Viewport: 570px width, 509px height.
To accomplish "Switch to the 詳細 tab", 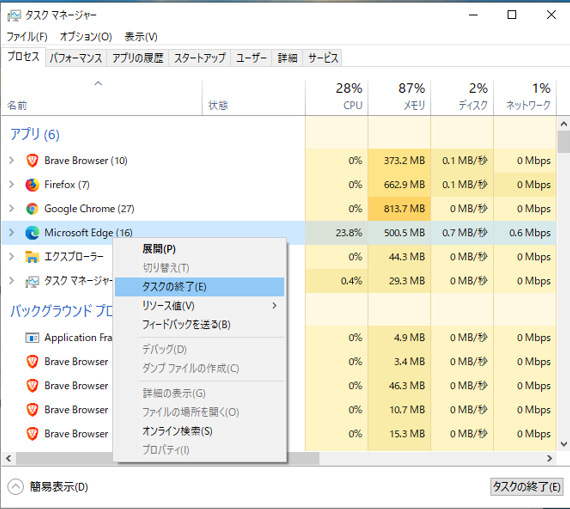I will (288, 58).
